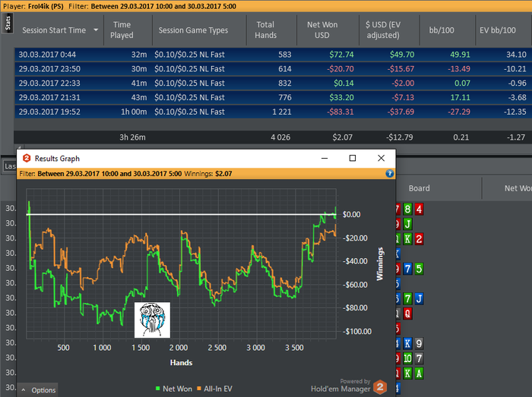Select session row 29.03.2017 19:52
This screenshot has height=397, width=532.
pyautogui.click(x=273, y=112)
